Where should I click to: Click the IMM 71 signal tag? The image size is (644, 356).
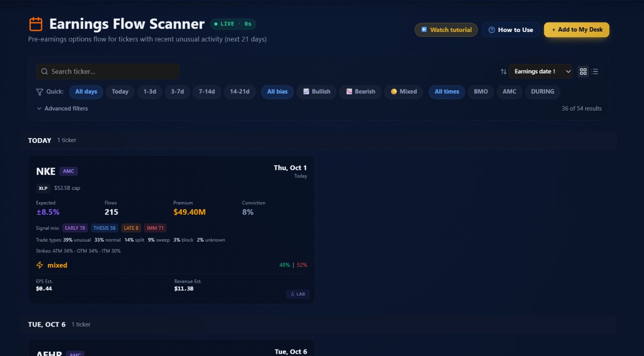155,228
